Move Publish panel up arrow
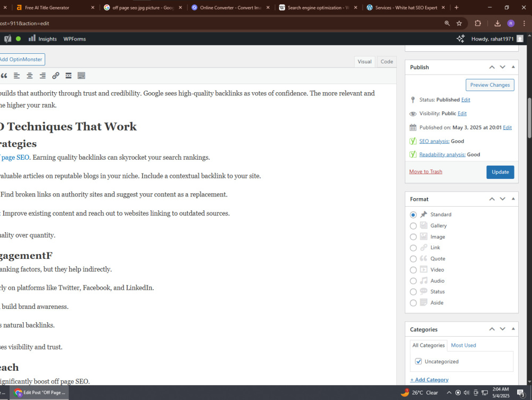This screenshot has width=532, height=400. [x=492, y=67]
